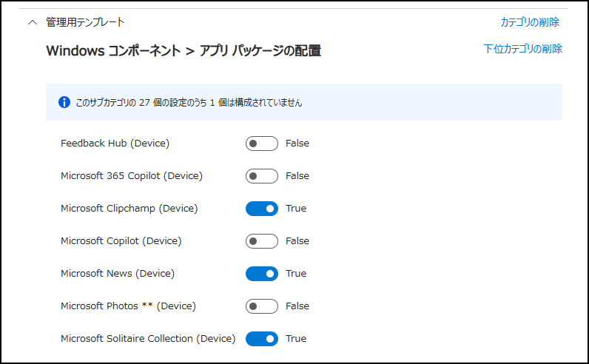The image size is (589, 364).
Task: Click 下位カテゴリの削除 link
Action: (522, 49)
